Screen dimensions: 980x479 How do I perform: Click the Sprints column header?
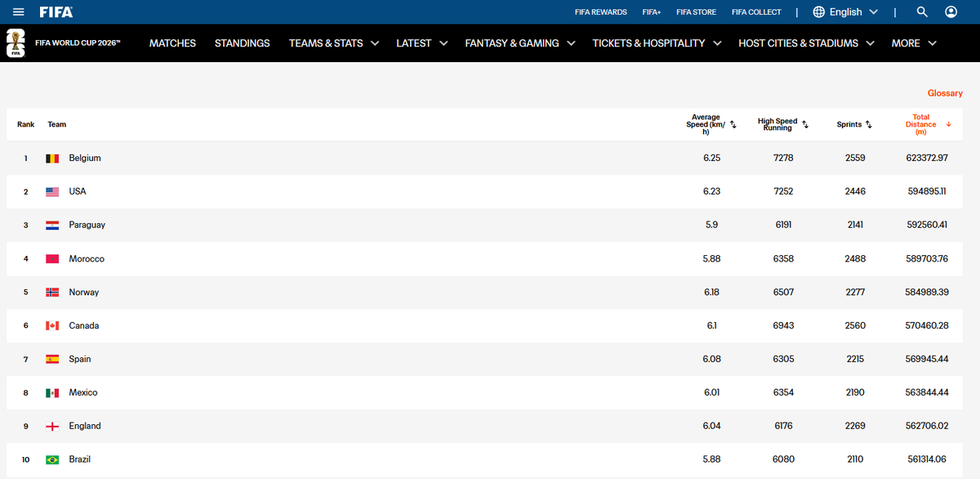[x=849, y=125]
